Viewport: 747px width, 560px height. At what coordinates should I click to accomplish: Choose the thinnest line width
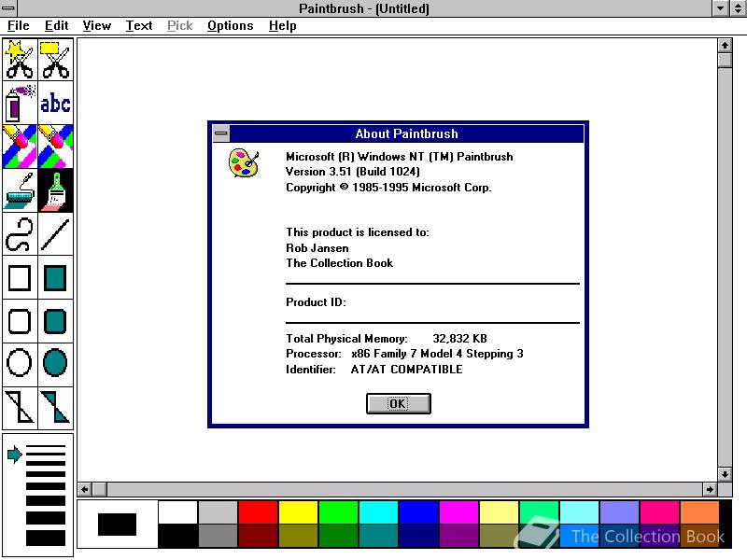[46, 446]
